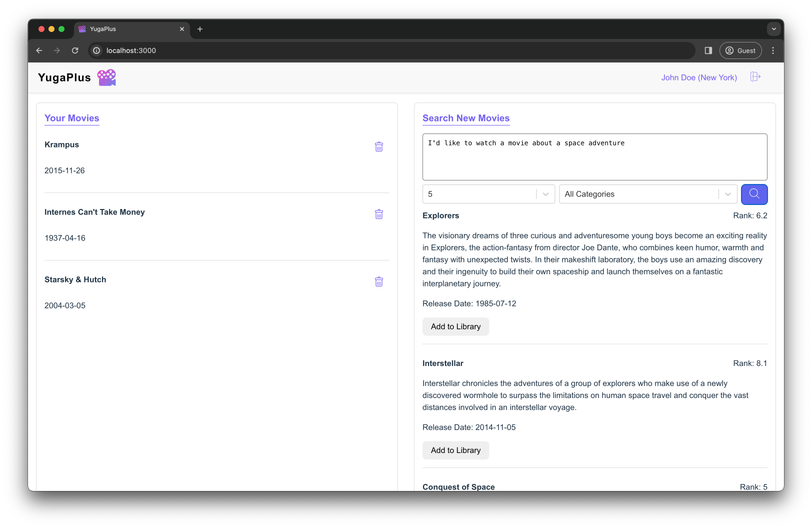Screen dimensions: 812x528
Task: Click the logout icon next to John Doe
Action: click(755, 77)
